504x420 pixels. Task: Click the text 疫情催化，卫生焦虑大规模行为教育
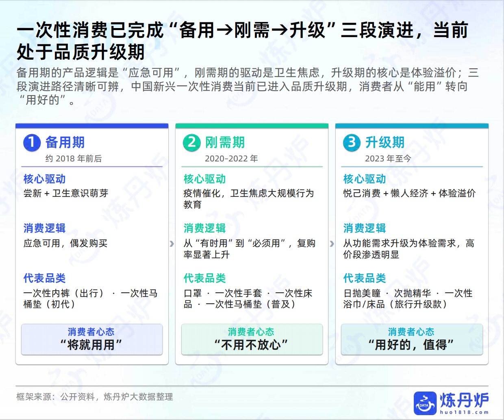(249, 199)
